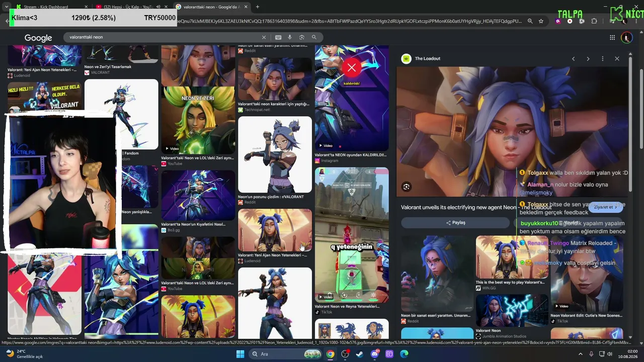Open the 'kaldırıldı!' Instagram video thumbnail
Screen dimensions: 644x362
[x=352, y=98]
